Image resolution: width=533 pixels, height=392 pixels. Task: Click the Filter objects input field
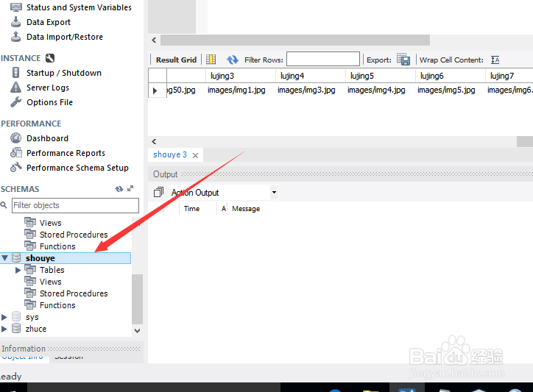click(x=75, y=205)
